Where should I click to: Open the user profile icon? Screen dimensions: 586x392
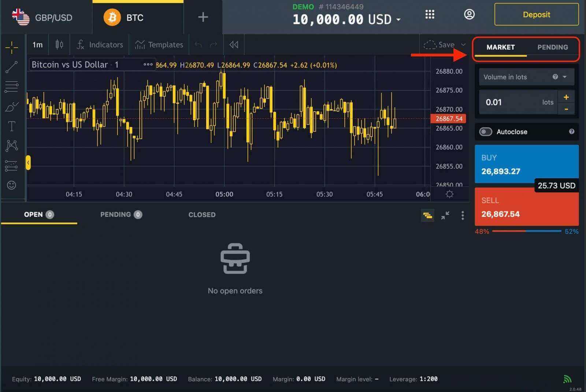[x=469, y=15]
